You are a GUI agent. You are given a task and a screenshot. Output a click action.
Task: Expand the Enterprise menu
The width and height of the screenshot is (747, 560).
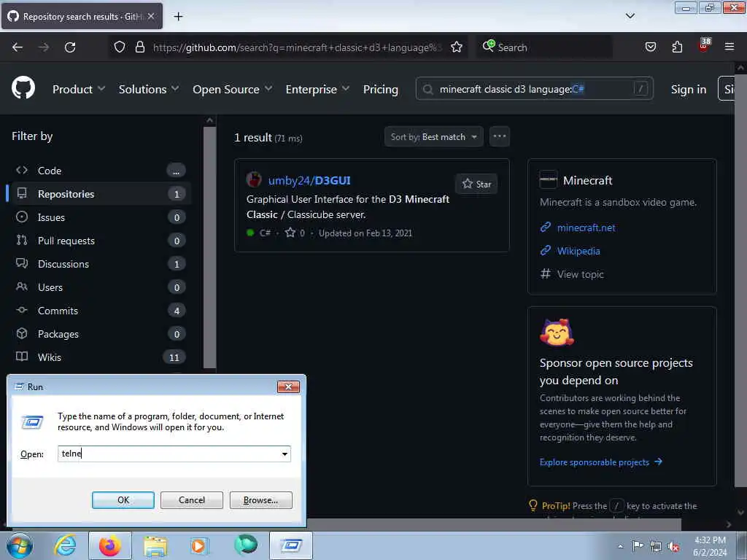click(317, 89)
